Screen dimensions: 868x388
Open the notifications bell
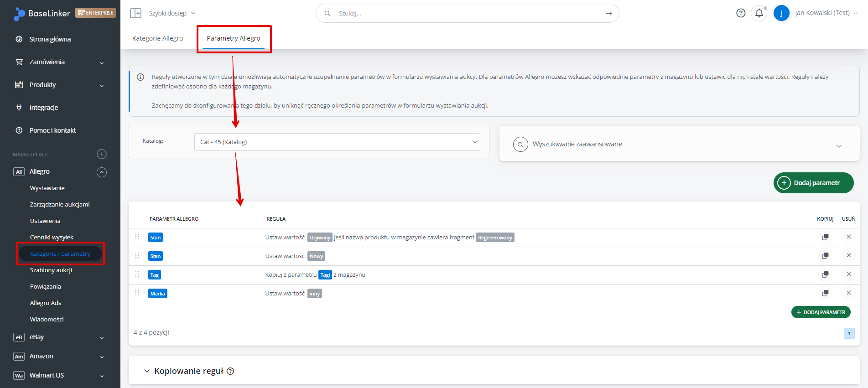pos(759,13)
